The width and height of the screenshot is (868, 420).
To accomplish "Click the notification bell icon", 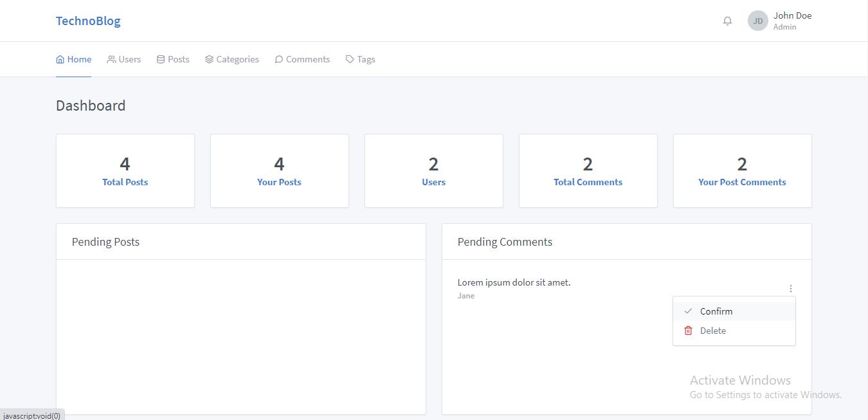I will [x=727, y=21].
